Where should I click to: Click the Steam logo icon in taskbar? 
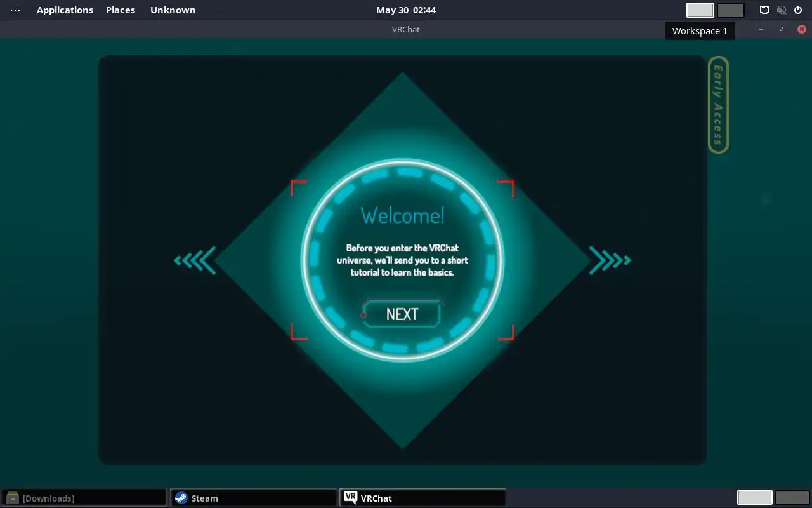(x=181, y=498)
